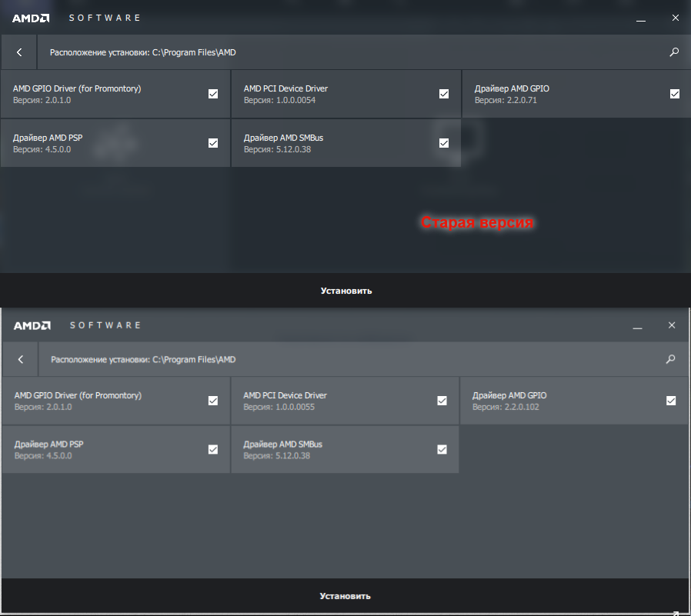The image size is (691, 616).
Task: Click search magnifier icon in upper window
Action: tap(674, 52)
